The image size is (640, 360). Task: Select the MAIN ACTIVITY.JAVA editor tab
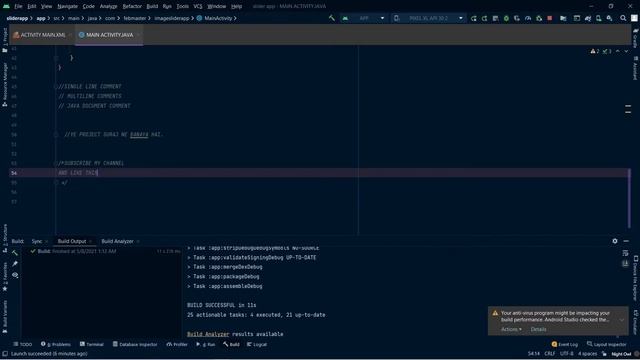[x=109, y=35]
